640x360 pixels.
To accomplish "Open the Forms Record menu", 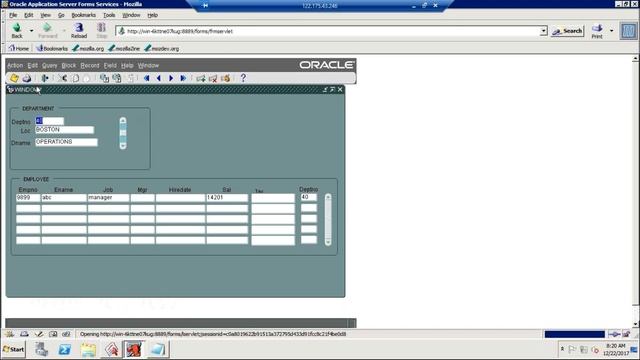I will point(90,65).
